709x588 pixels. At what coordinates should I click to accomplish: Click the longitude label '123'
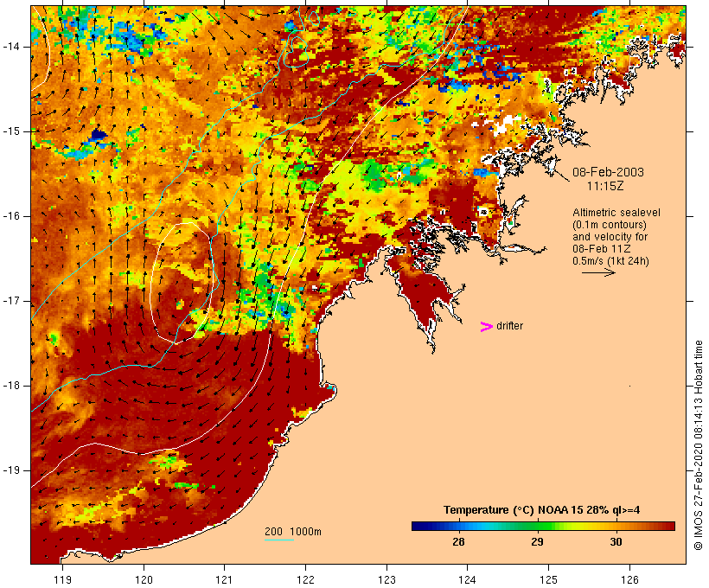point(386,580)
